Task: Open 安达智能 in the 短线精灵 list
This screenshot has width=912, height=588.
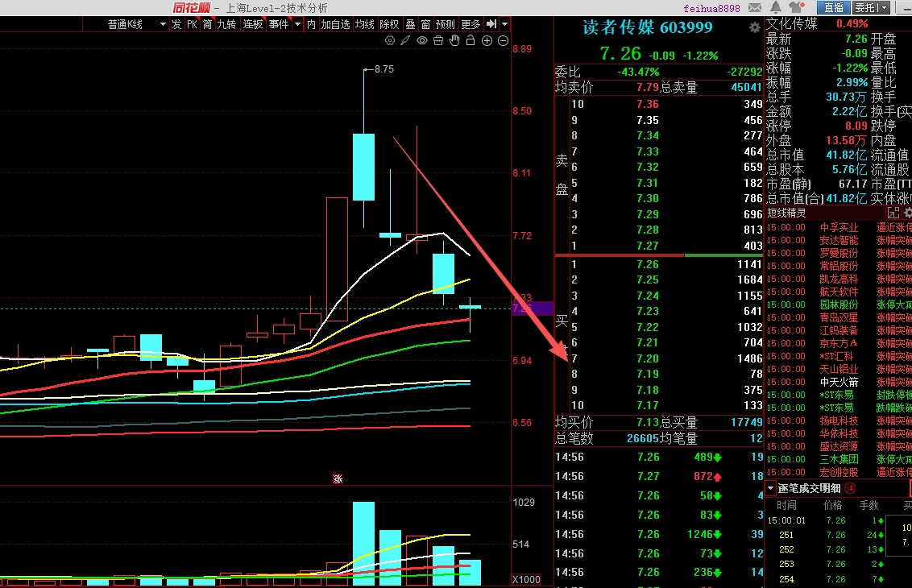Action: click(x=839, y=240)
